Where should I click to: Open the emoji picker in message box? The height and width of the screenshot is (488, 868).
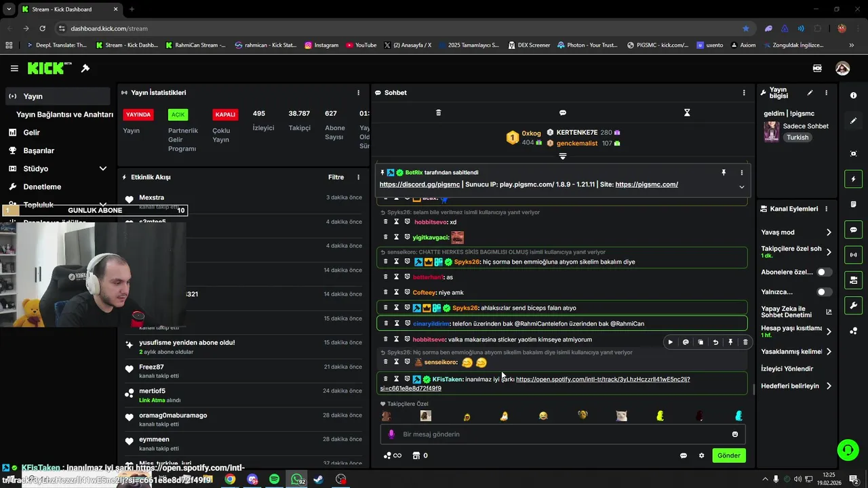735,434
